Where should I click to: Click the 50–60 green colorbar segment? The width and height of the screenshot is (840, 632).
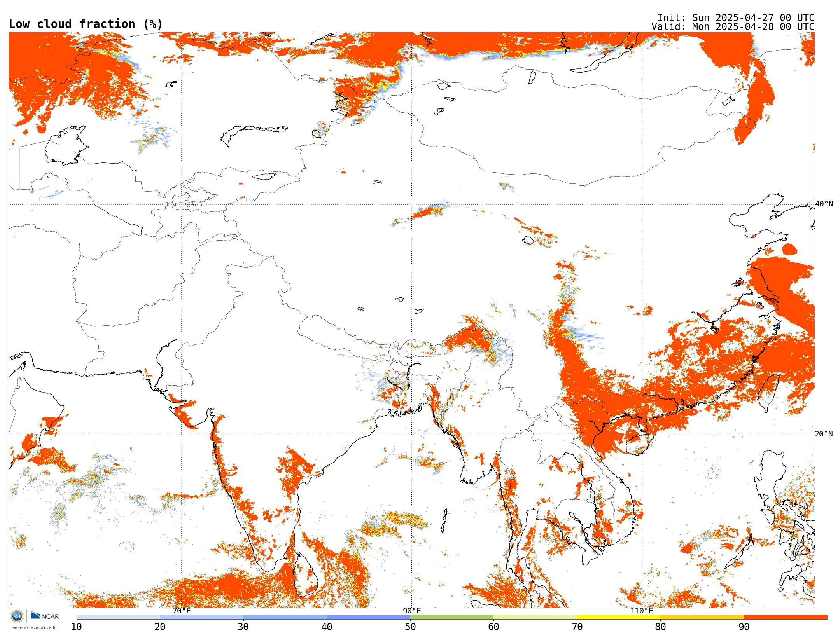tap(452, 617)
